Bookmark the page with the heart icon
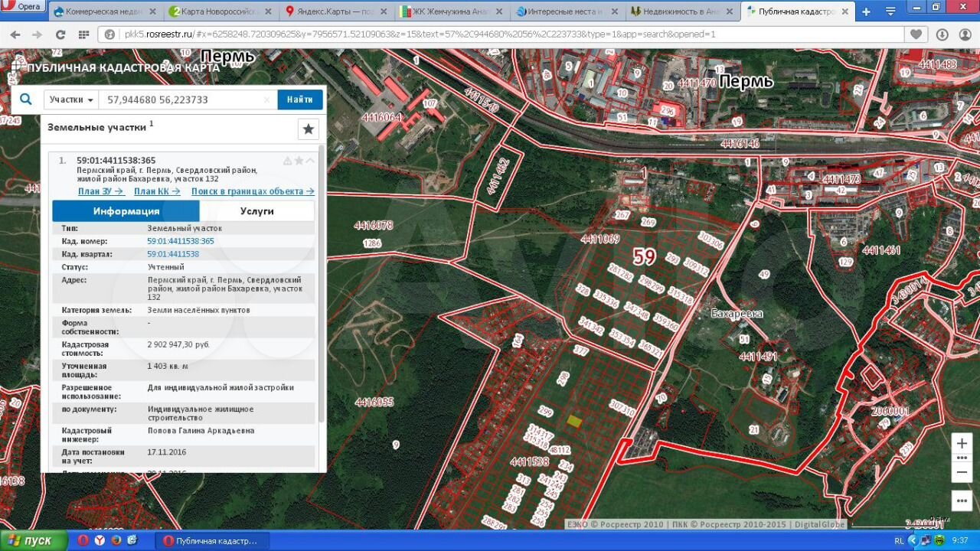Screen dimensions: 980x551 [916, 34]
